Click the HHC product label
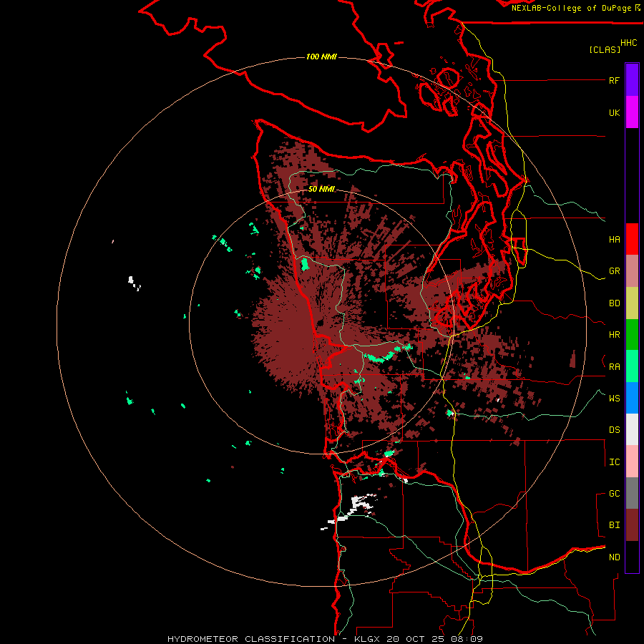This screenshot has height=644, width=644. click(x=628, y=43)
